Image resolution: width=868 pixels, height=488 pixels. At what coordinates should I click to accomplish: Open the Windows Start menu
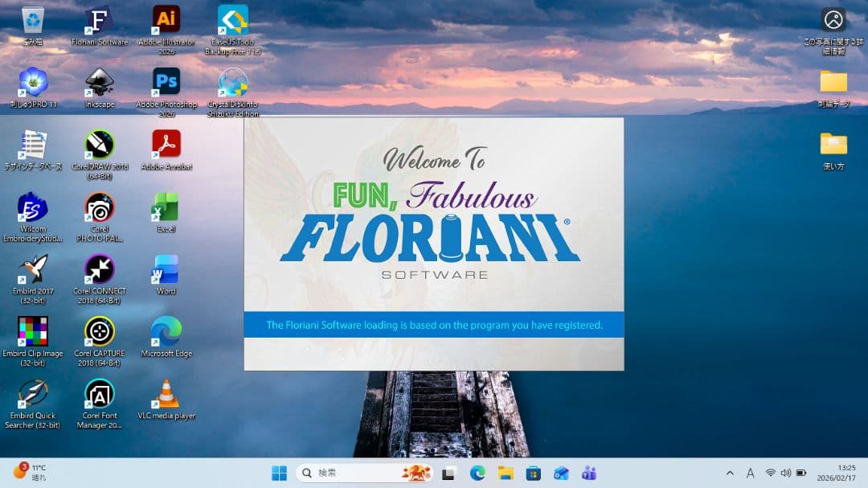point(279,473)
